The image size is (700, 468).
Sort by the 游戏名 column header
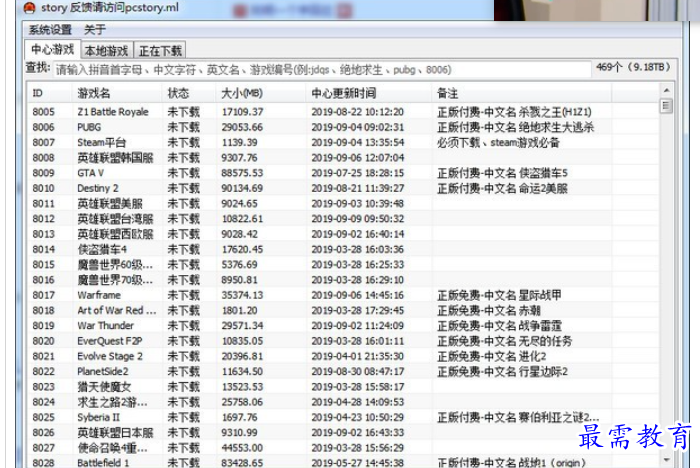coord(117,93)
